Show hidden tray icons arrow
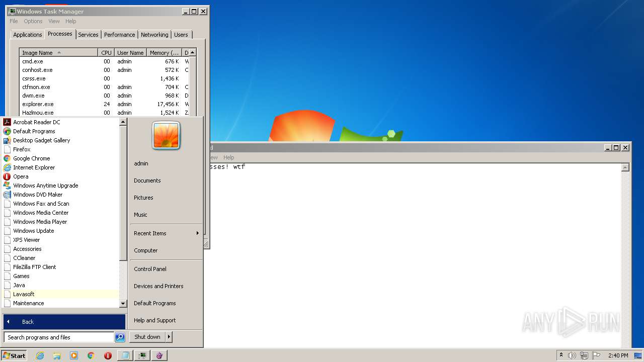644x362 pixels. click(561, 355)
